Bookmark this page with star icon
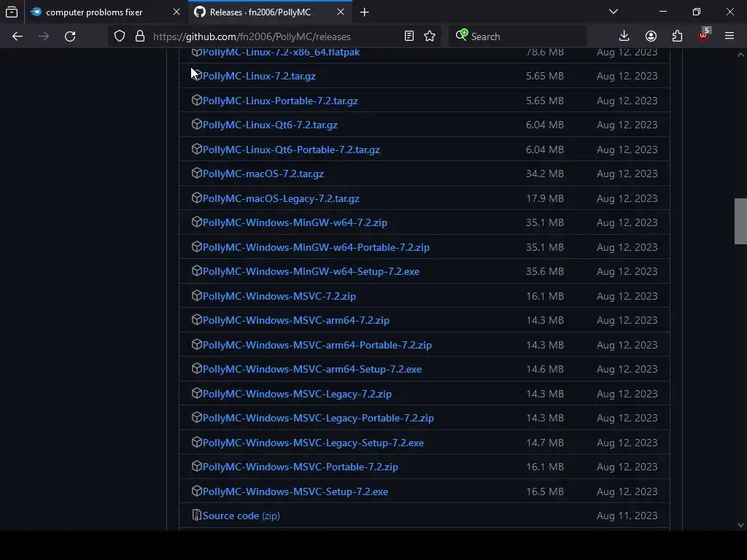The width and height of the screenshot is (747, 560). pos(430,36)
